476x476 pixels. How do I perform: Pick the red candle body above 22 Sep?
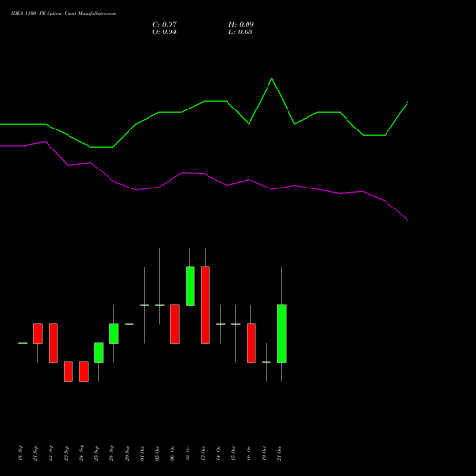click(x=53, y=343)
